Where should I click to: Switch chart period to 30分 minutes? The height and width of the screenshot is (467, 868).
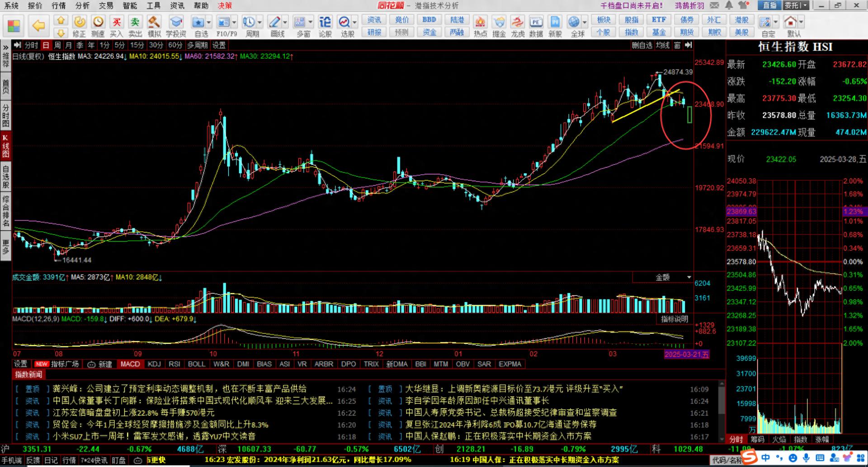point(156,45)
